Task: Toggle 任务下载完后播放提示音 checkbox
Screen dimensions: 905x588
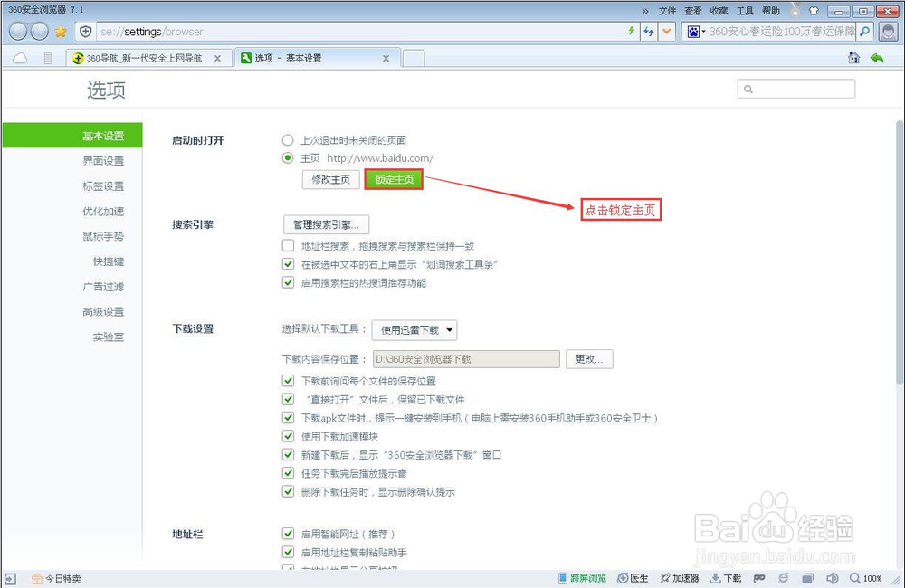Action: (x=288, y=473)
